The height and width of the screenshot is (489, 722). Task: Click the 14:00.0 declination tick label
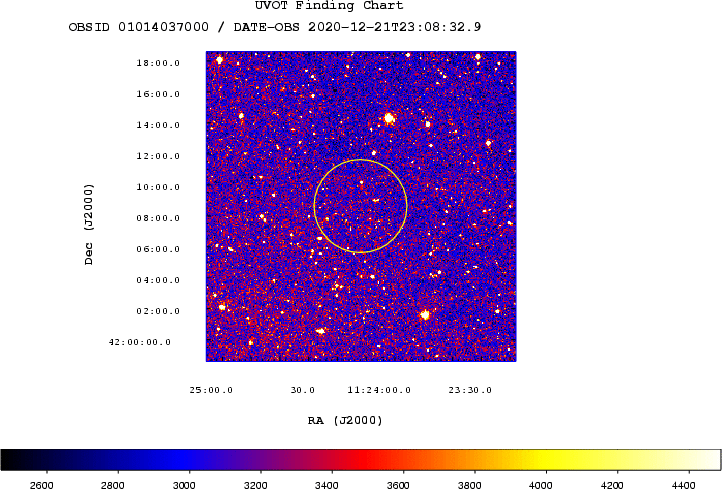click(158, 125)
